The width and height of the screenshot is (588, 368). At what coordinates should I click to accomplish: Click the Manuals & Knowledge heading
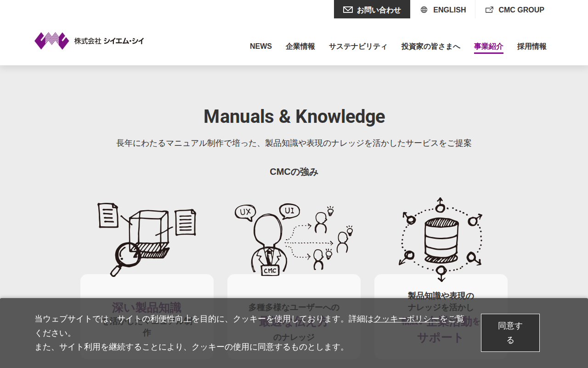point(294,116)
